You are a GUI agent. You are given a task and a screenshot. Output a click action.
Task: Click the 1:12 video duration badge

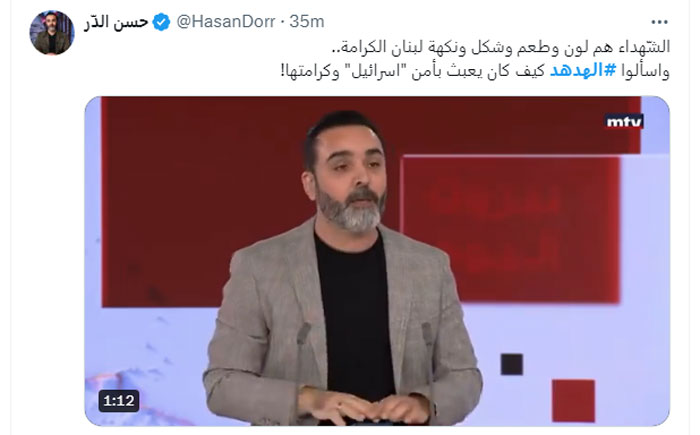click(x=119, y=401)
